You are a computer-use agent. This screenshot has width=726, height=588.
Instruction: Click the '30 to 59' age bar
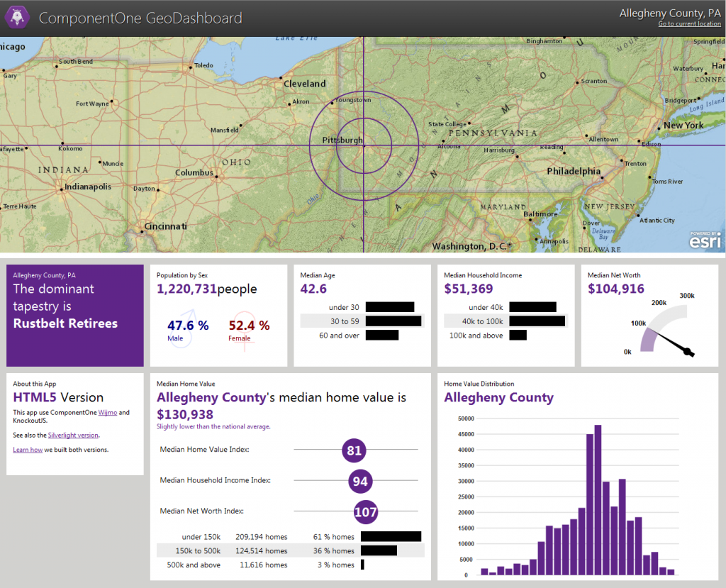tap(393, 321)
